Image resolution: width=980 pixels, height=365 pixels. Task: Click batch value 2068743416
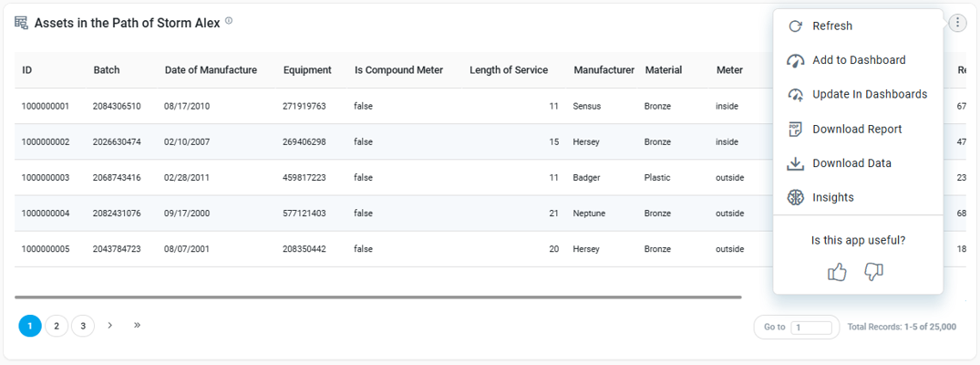(117, 178)
